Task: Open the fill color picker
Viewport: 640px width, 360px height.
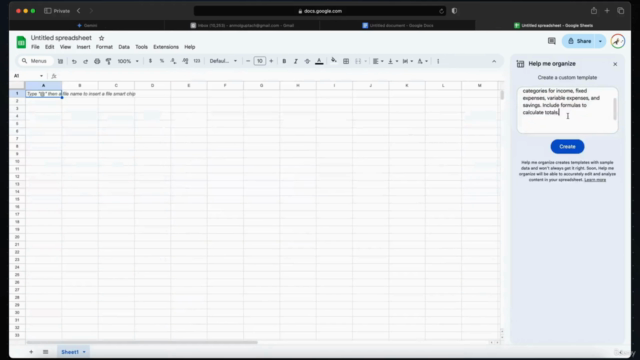Action: tap(333, 61)
